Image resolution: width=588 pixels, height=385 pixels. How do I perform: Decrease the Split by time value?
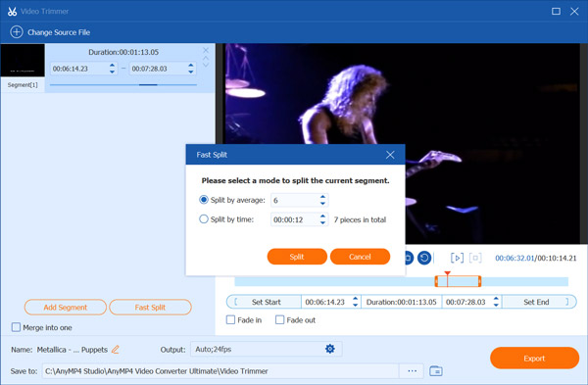point(322,223)
